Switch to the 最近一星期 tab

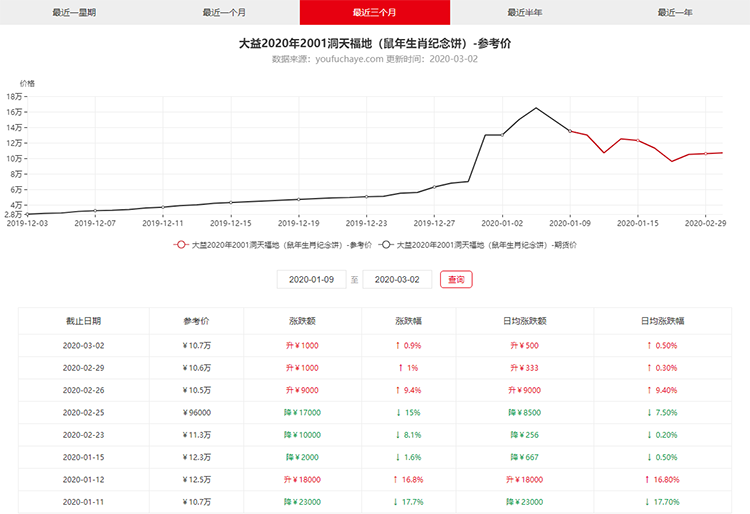[75, 12]
